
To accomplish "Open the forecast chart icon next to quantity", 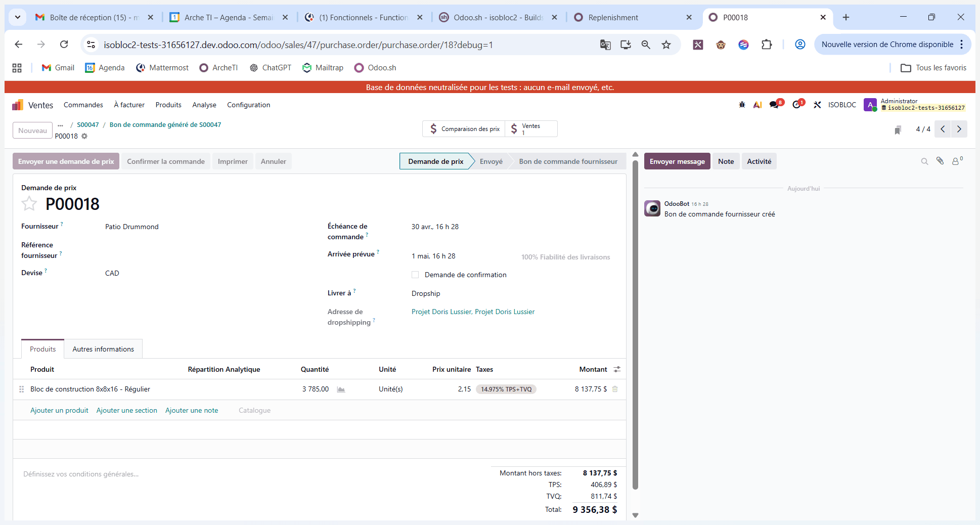I will click(341, 389).
